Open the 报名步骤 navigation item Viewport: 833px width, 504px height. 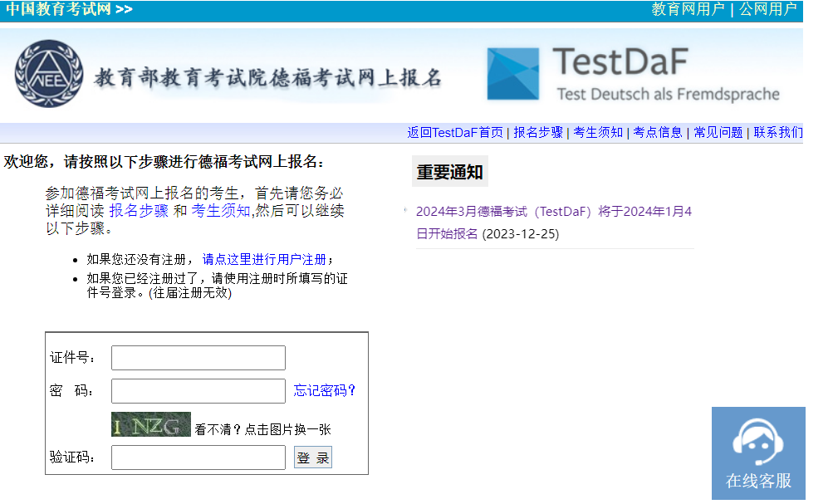[x=538, y=132]
